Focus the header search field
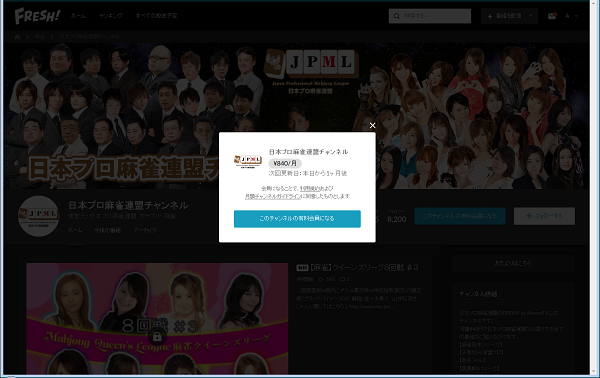The width and height of the screenshot is (600, 378). pos(430,16)
